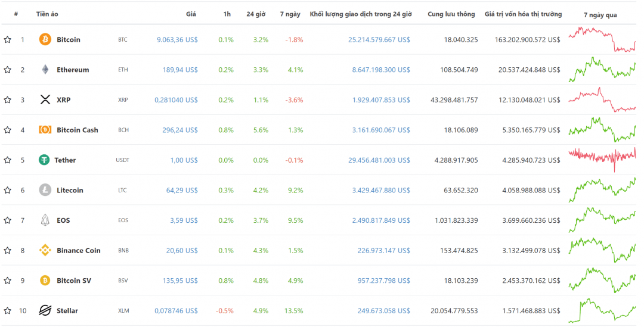This screenshot has width=644, height=327.
Task: Open XRP 7-day sparkline chart
Action: (602, 99)
